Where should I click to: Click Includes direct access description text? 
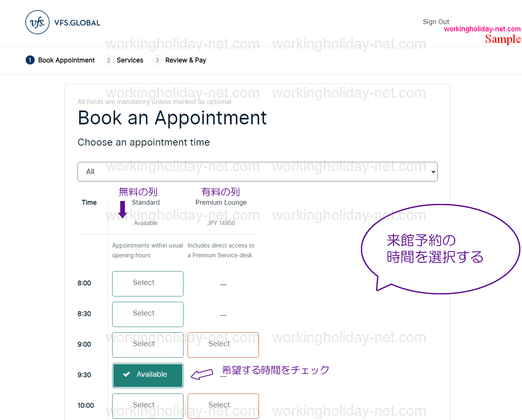[x=221, y=250]
